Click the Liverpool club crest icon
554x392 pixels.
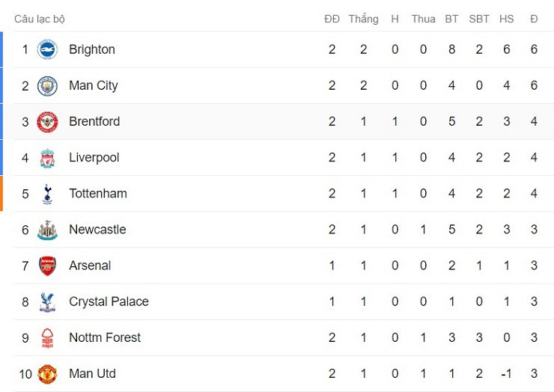pos(47,158)
